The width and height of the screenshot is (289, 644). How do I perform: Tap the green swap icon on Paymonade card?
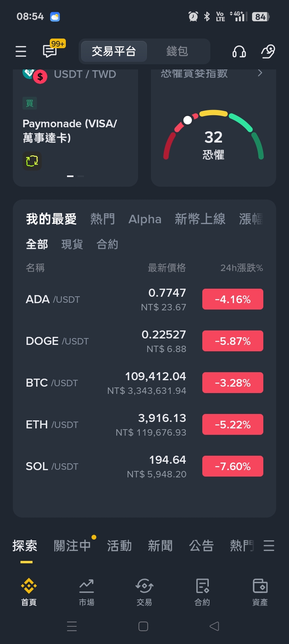pyautogui.click(x=32, y=161)
